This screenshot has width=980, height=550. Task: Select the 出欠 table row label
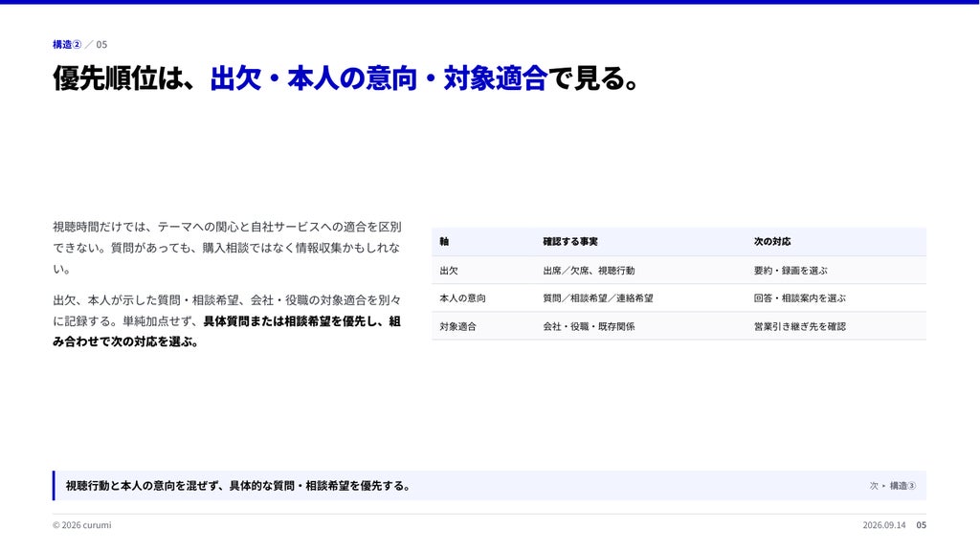(449, 271)
